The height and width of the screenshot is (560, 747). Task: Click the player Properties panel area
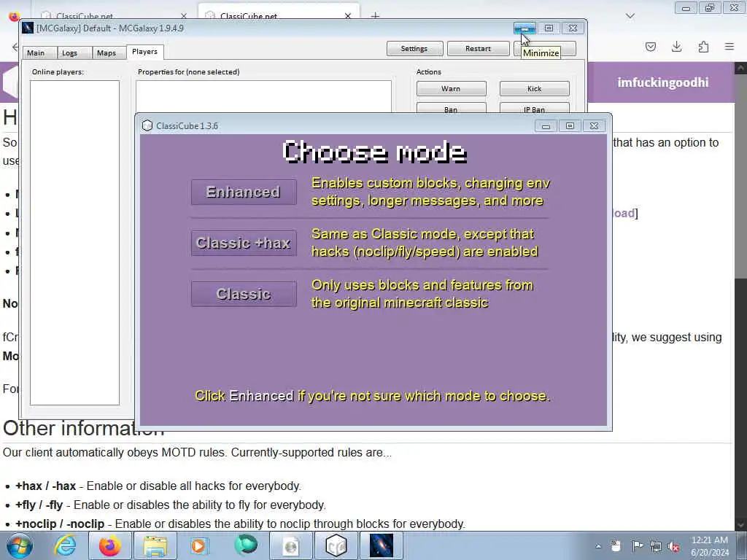point(263,97)
